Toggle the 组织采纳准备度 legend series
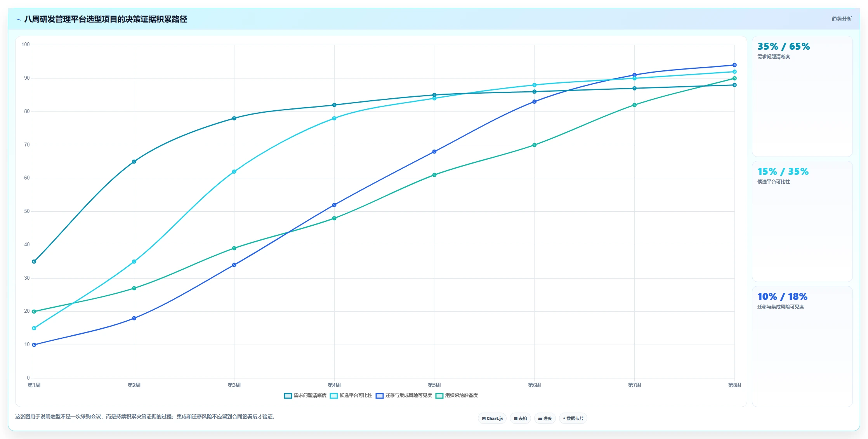 [x=457, y=395]
